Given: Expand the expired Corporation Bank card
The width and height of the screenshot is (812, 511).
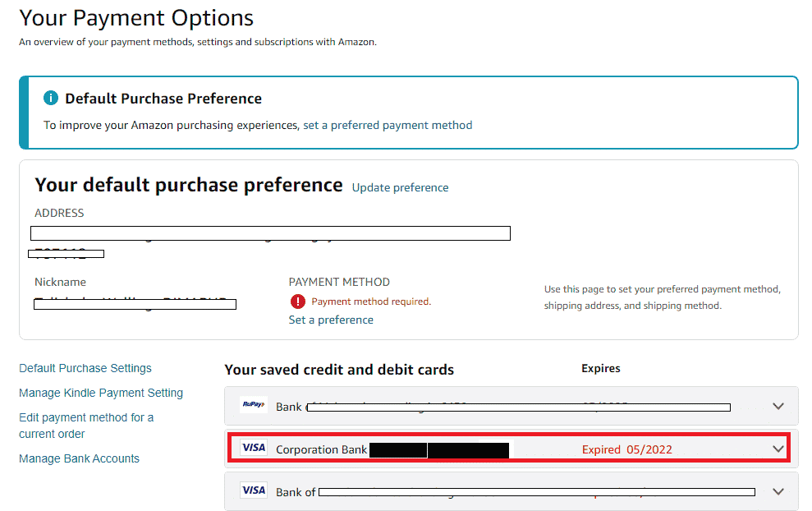Looking at the screenshot, I should 778,449.
